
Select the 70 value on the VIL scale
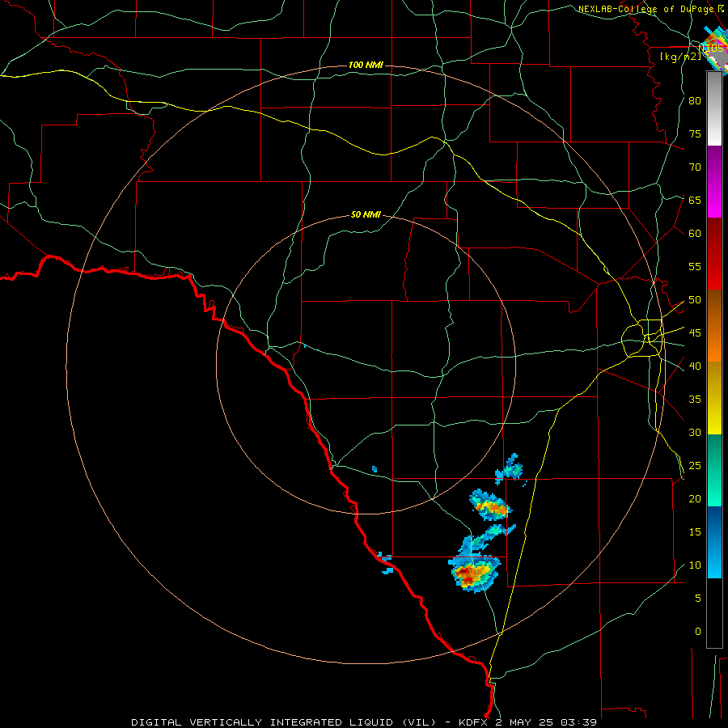695,167
